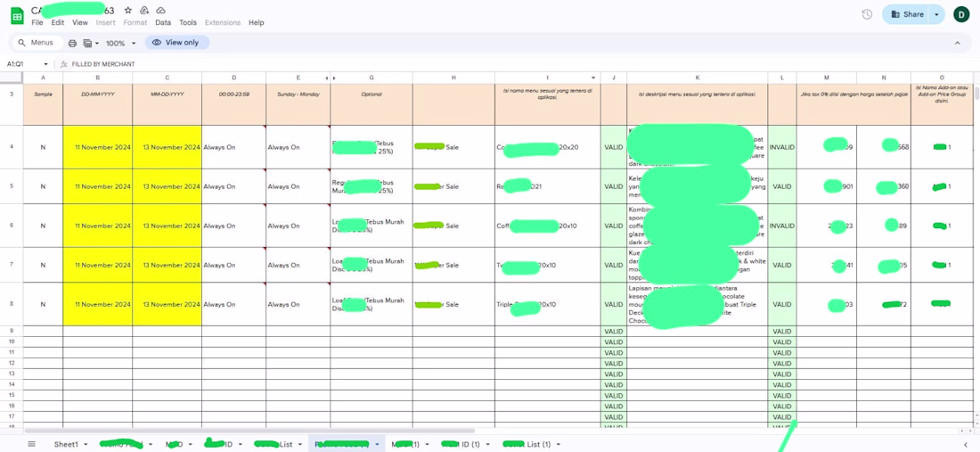Open the account avatar D
Viewport: 980px width, 452px height.
tap(961, 14)
